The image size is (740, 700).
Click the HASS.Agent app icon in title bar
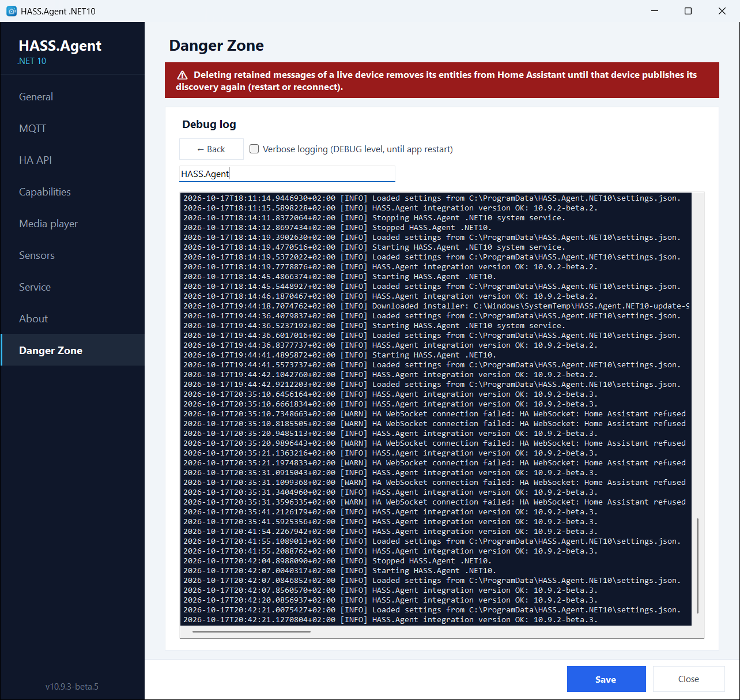pos(11,11)
